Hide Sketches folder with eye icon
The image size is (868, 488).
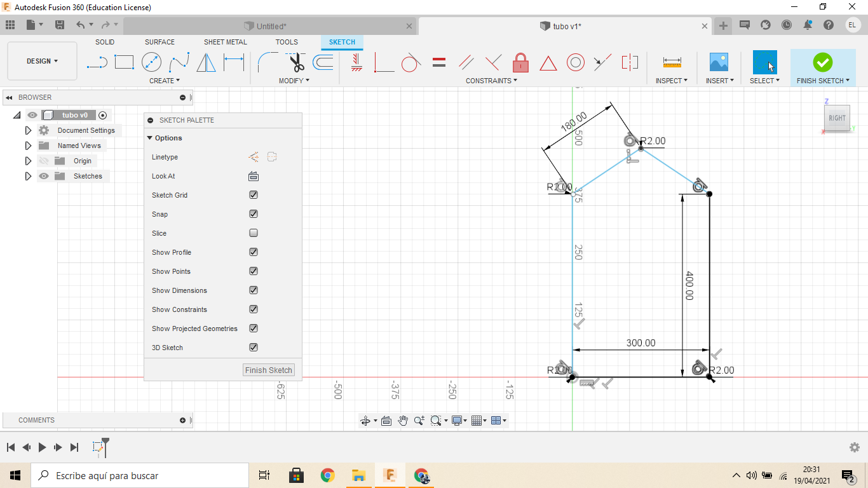44,176
